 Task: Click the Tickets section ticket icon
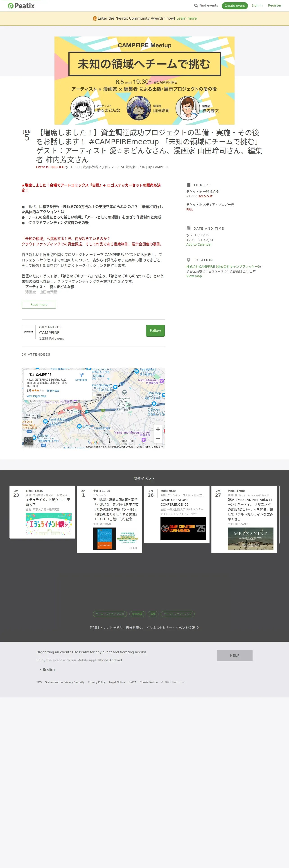click(x=189, y=185)
